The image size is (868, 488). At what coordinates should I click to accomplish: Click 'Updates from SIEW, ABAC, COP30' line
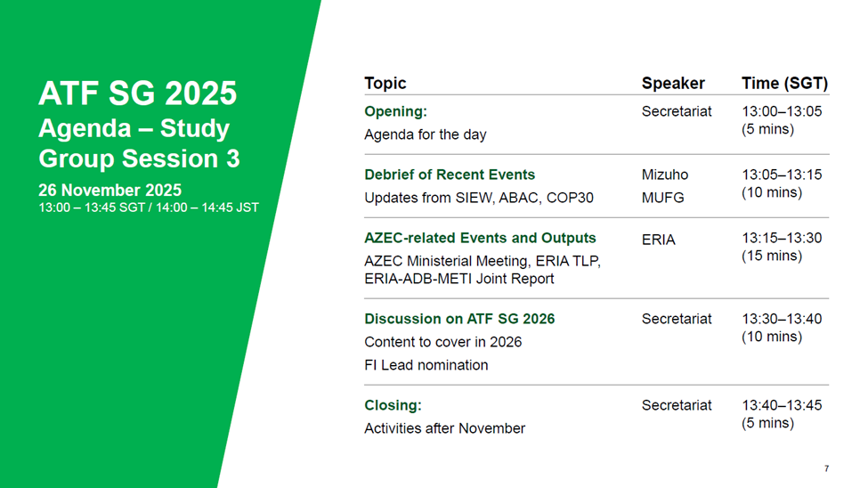pos(478,198)
